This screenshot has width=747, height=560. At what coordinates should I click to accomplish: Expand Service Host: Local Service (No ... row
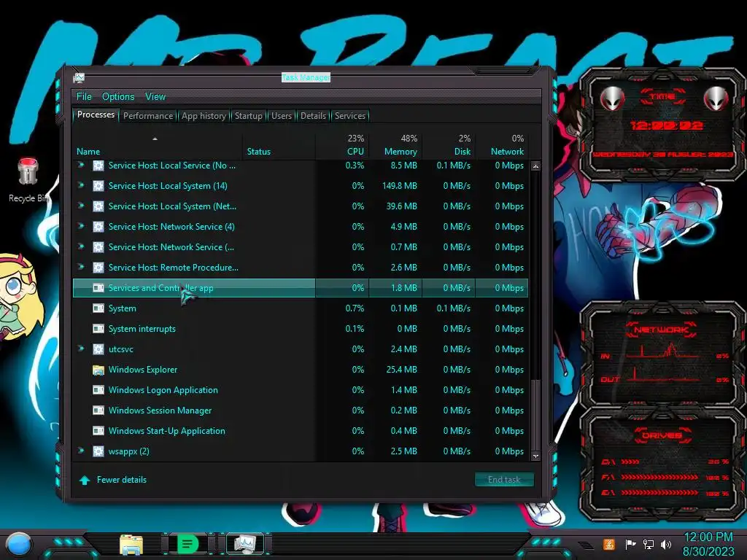pyautogui.click(x=81, y=165)
